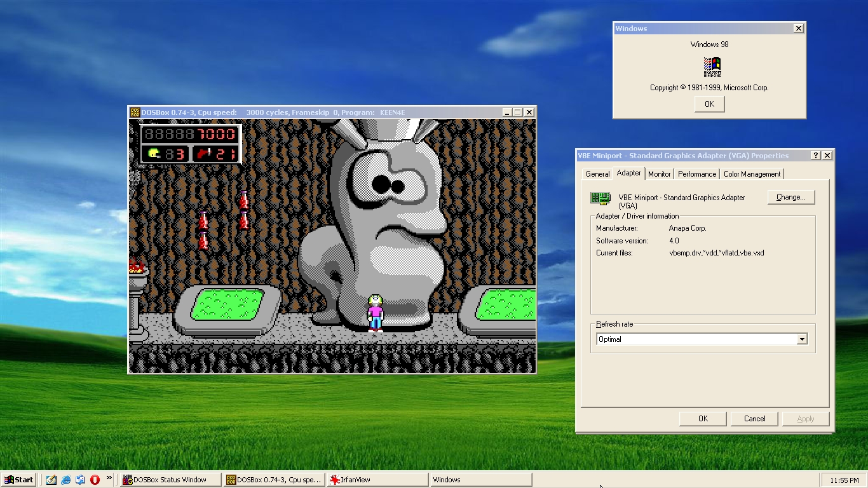Click the Apply button in Properties
This screenshot has height=488, width=868.
click(806, 419)
